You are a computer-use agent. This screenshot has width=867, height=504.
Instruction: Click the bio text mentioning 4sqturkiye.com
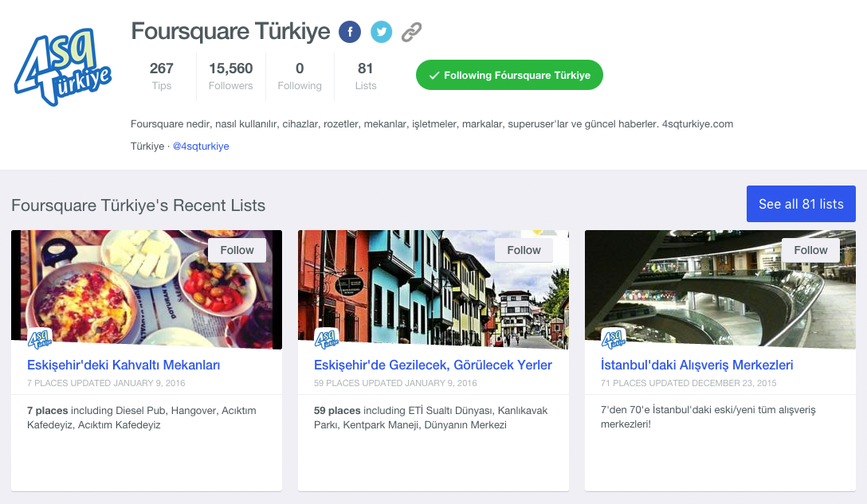432,123
